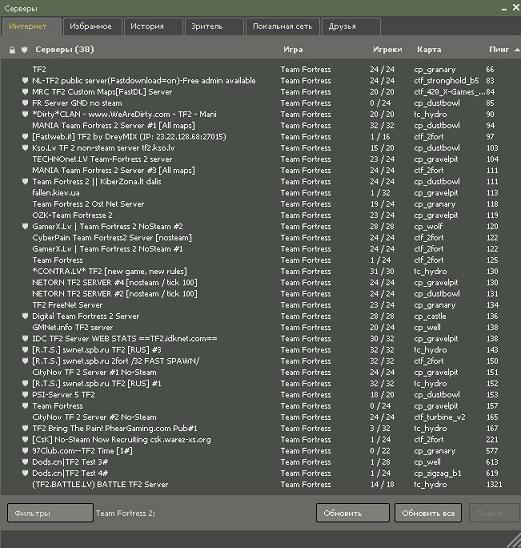Open the Фильтры button
This screenshot has height=548, width=521.
pyautogui.click(x=50, y=513)
